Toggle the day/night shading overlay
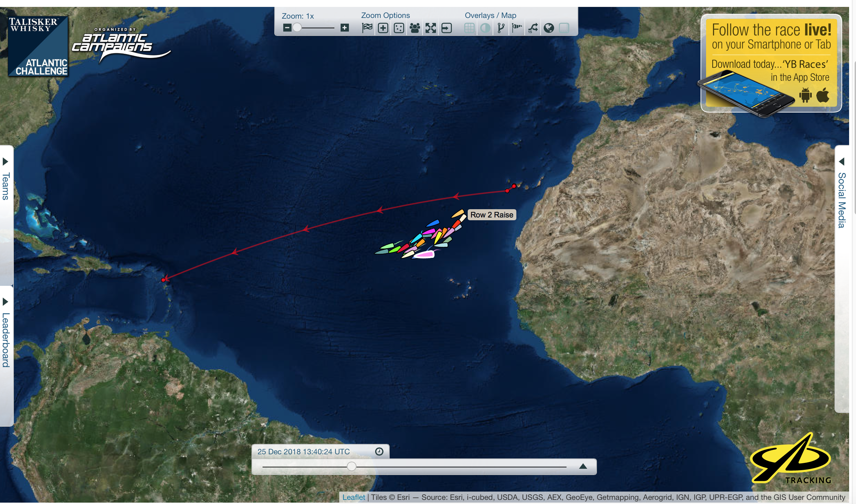Screen dimensions: 856x504 (485, 28)
